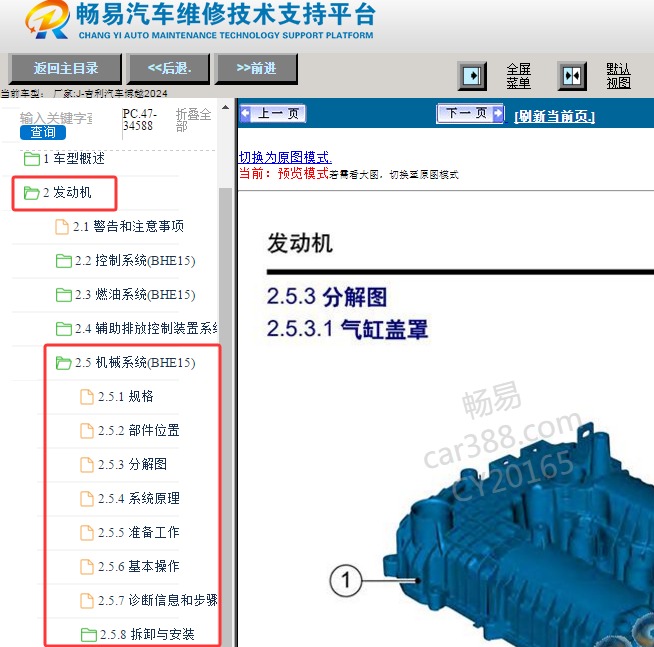The height and width of the screenshot is (647, 654).
Task: Click the <<后退 button
Action: point(169,68)
